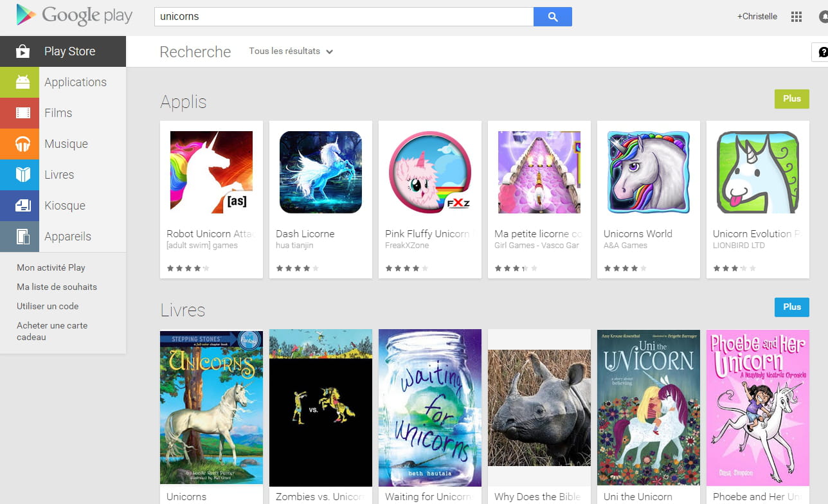The width and height of the screenshot is (828, 504).
Task: Open the Mon activité Play link
Action: (x=51, y=267)
